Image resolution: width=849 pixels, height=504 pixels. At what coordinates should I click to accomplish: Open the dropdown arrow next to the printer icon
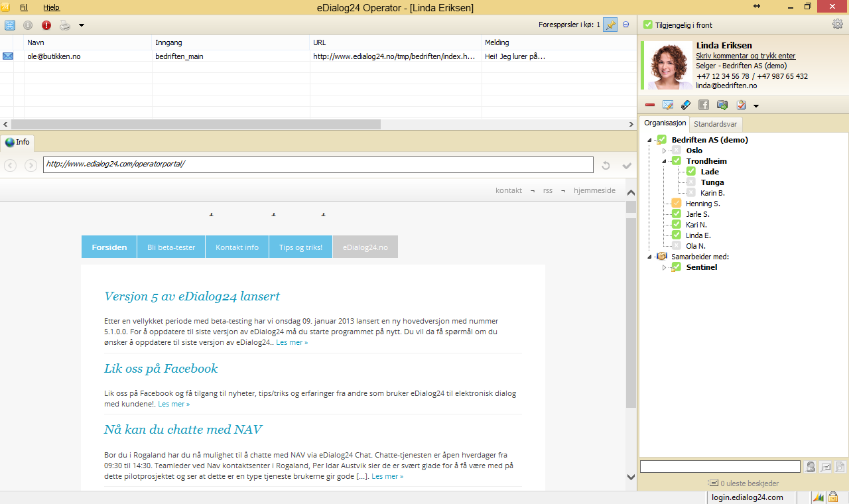point(82,25)
